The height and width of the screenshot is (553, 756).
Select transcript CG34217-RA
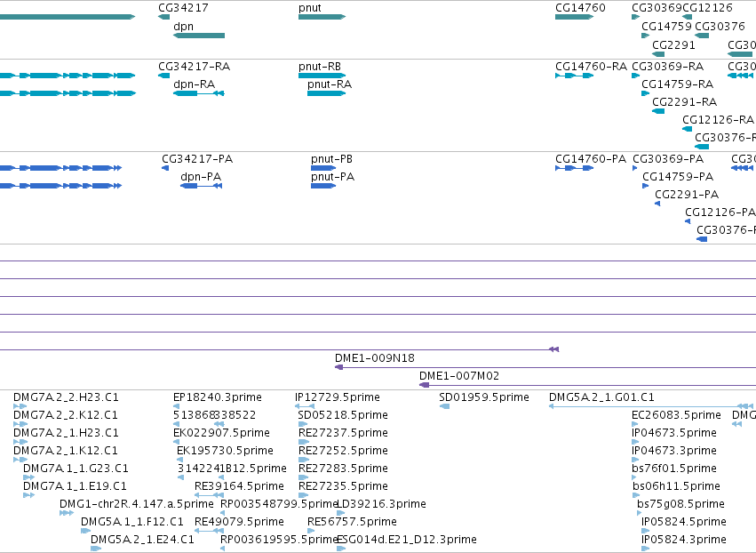pyautogui.click(x=164, y=76)
